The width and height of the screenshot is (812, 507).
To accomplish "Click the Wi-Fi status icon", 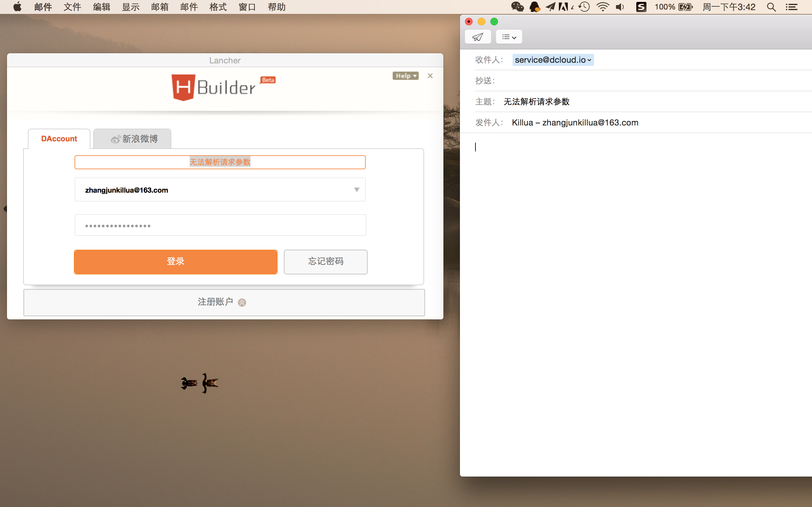I will pos(603,7).
